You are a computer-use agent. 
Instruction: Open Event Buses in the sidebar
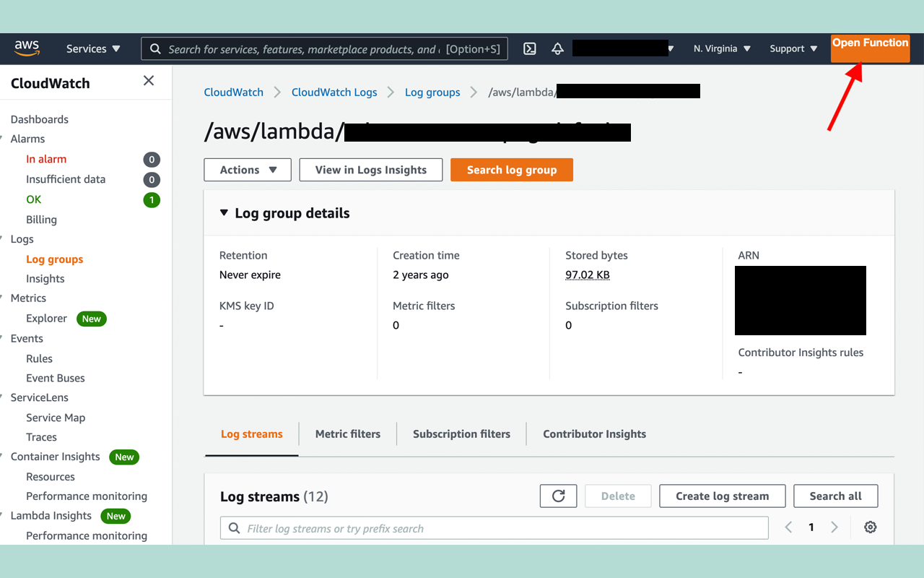pyautogui.click(x=56, y=378)
